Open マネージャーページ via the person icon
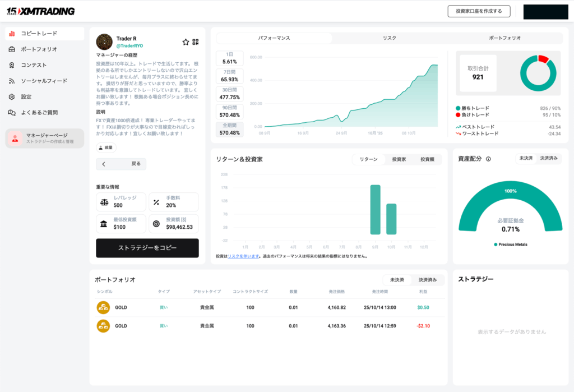The image size is (574, 392). pos(15,139)
